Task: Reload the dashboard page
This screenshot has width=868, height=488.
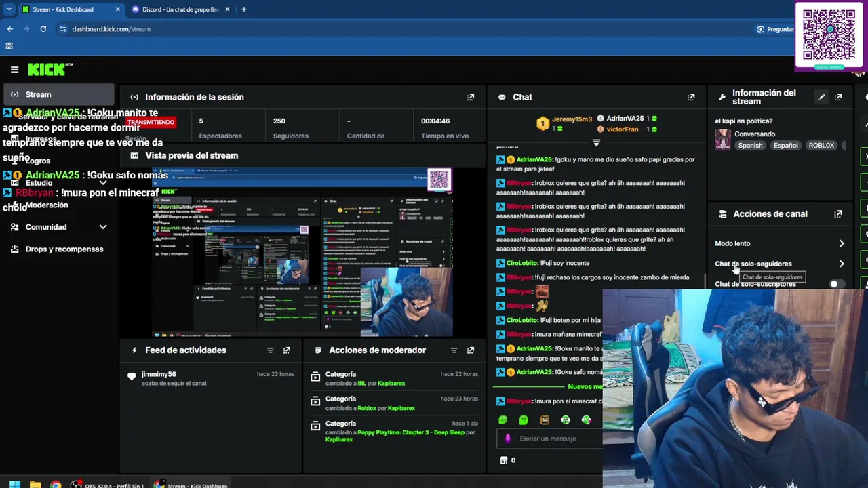Action: (43, 29)
